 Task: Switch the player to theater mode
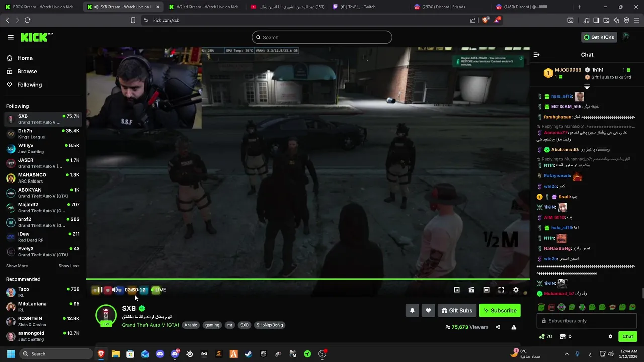click(486, 290)
